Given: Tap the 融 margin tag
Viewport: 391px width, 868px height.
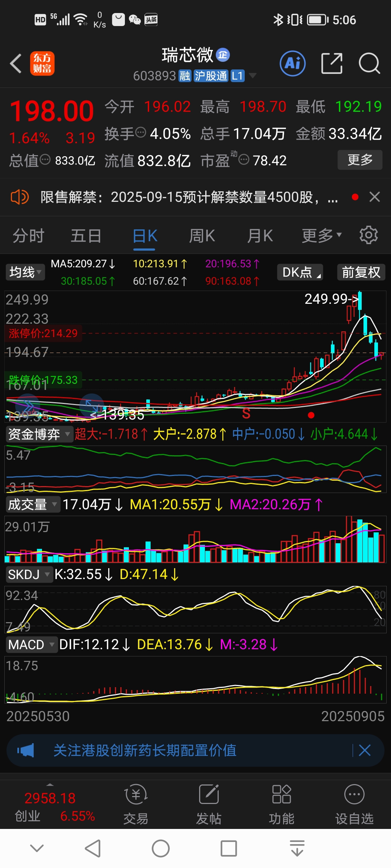Looking at the screenshot, I should coord(185,76).
